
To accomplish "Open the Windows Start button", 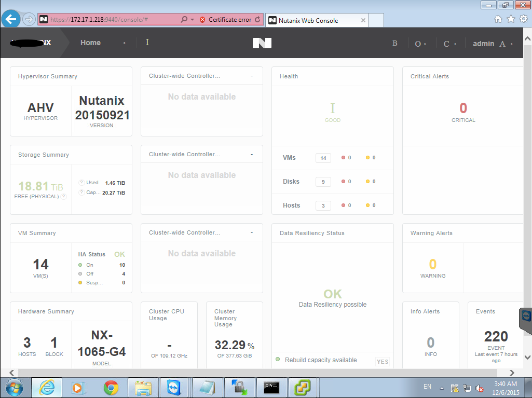I will click(x=14, y=388).
